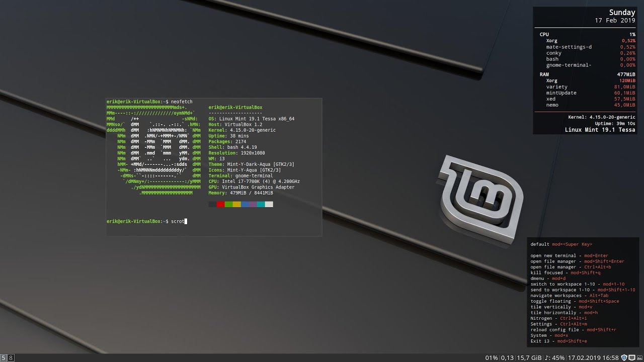Viewport: 644px width, 362px height.
Task: Click the mintUpdate 60,1MiB row in conky
Action: point(590,93)
